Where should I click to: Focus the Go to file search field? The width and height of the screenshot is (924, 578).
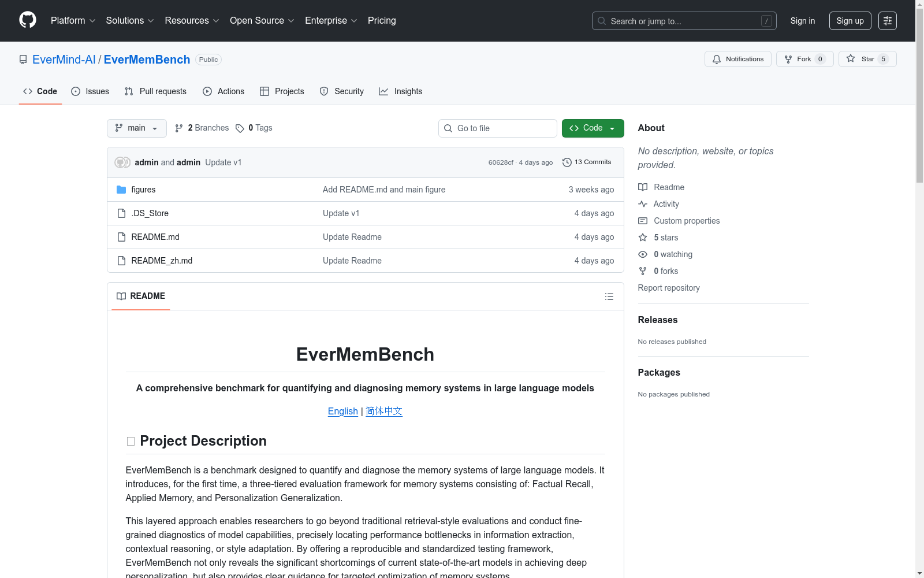point(498,128)
